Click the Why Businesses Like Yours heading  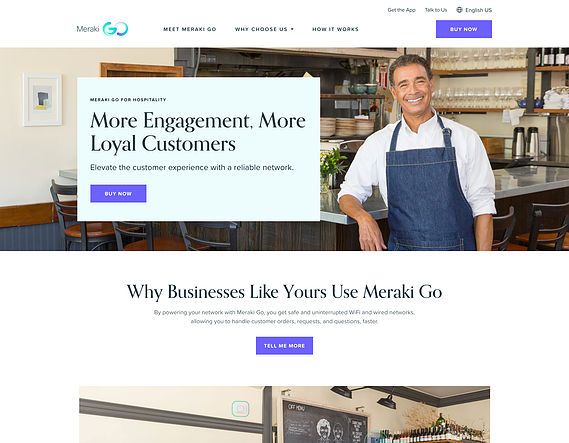click(284, 292)
